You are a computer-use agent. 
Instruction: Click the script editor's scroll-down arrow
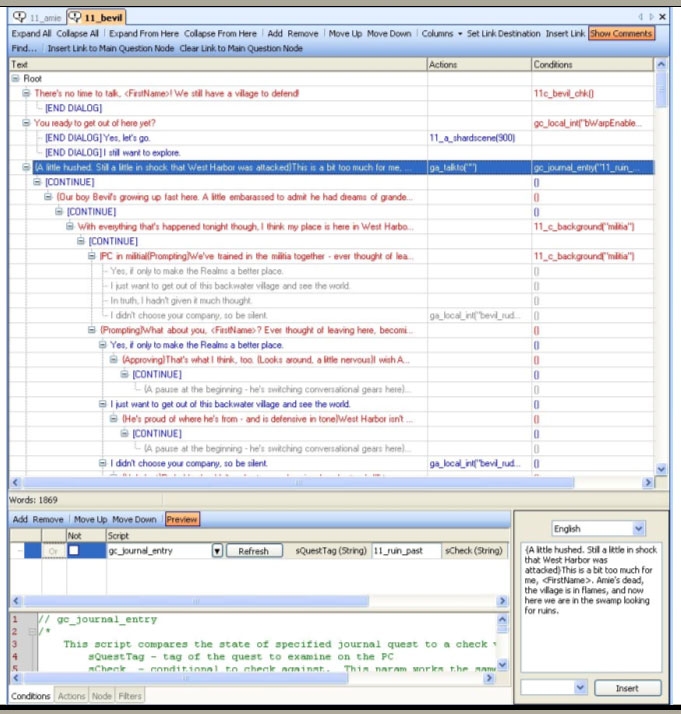[x=502, y=667]
